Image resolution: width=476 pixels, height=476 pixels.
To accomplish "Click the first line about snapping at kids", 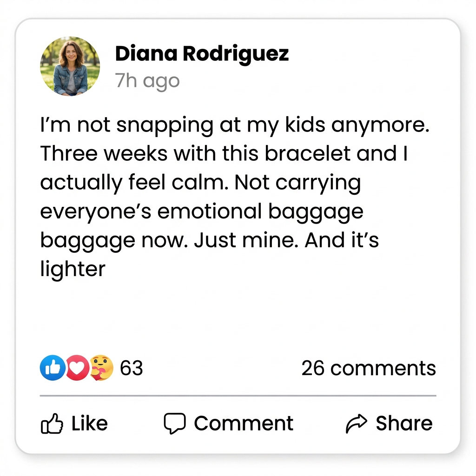I will coord(234,126).
